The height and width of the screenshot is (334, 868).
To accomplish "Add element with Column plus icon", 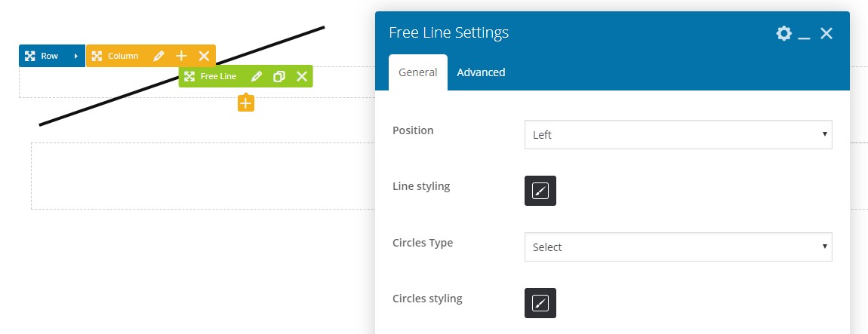I will 181,56.
